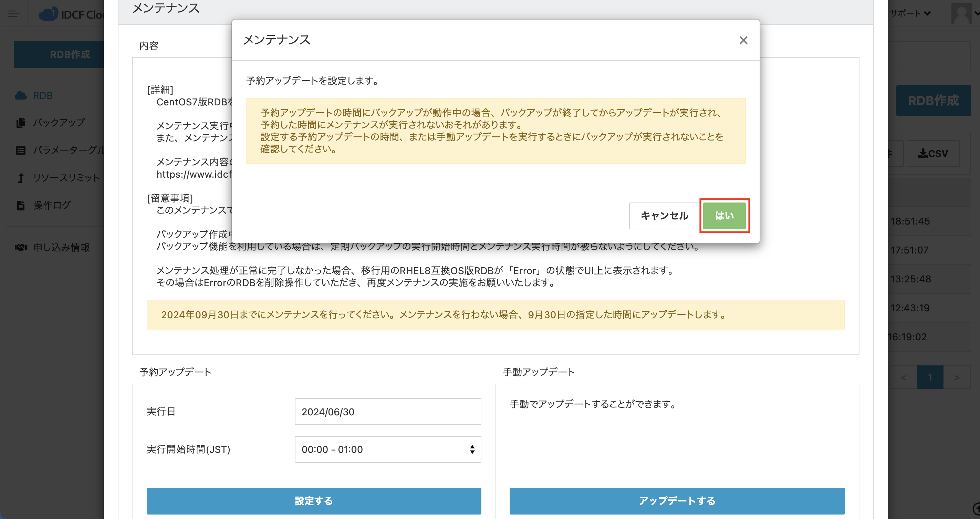Image resolution: width=980 pixels, height=519 pixels.
Task: Click the 設定する button
Action: [314, 501]
